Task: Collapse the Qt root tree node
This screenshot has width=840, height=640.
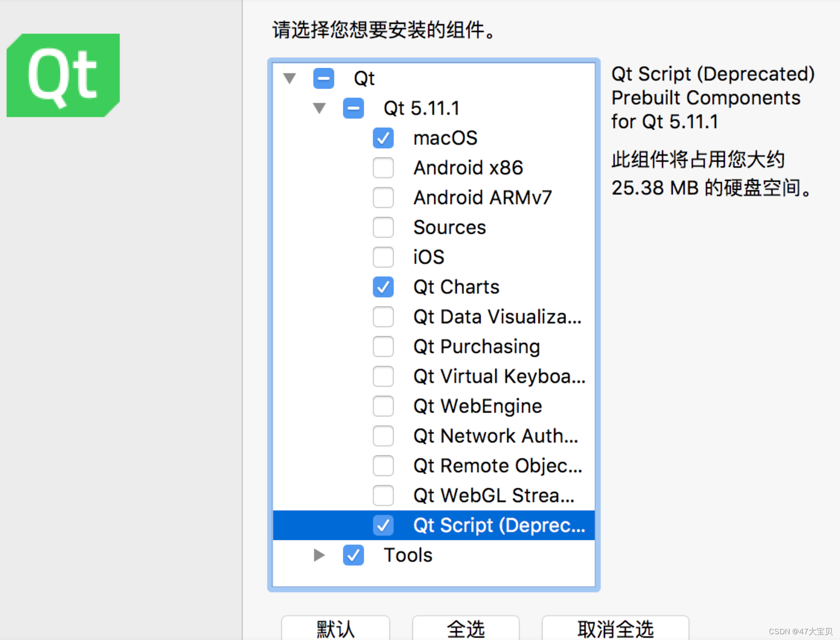Action: click(289, 78)
